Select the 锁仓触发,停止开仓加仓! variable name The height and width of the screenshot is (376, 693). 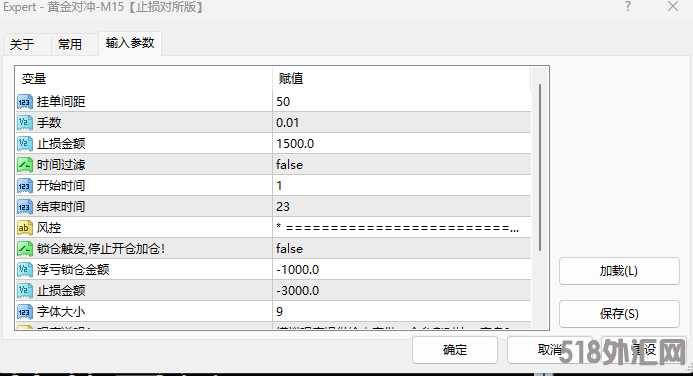point(101,249)
